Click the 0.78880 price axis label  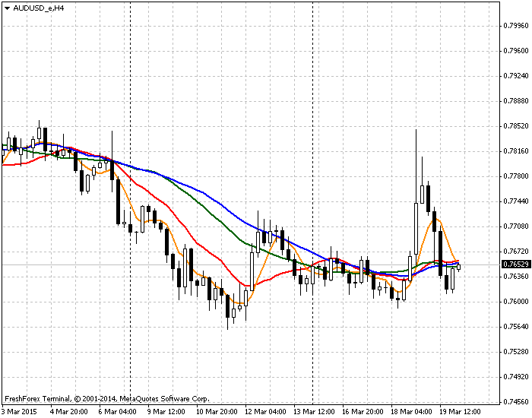pyautogui.click(x=516, y=101)
